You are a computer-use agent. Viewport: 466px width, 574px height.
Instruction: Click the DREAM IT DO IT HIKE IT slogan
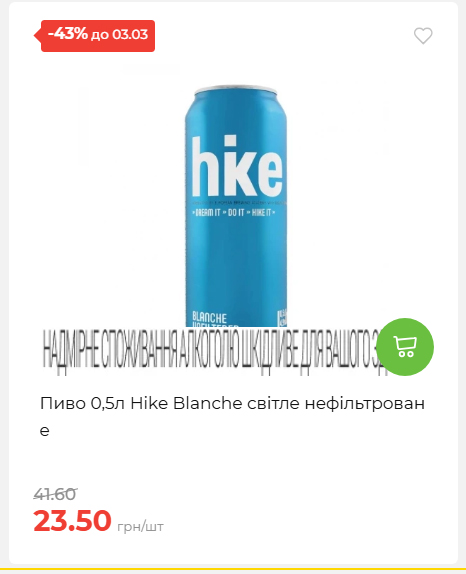(x=234, y=213)
